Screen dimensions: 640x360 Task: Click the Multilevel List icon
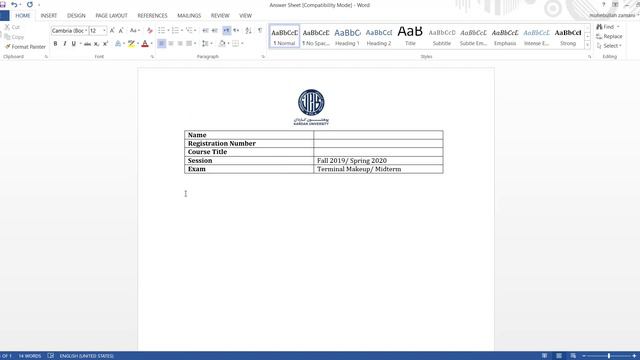pyautogui.click(x=189, y=31)
